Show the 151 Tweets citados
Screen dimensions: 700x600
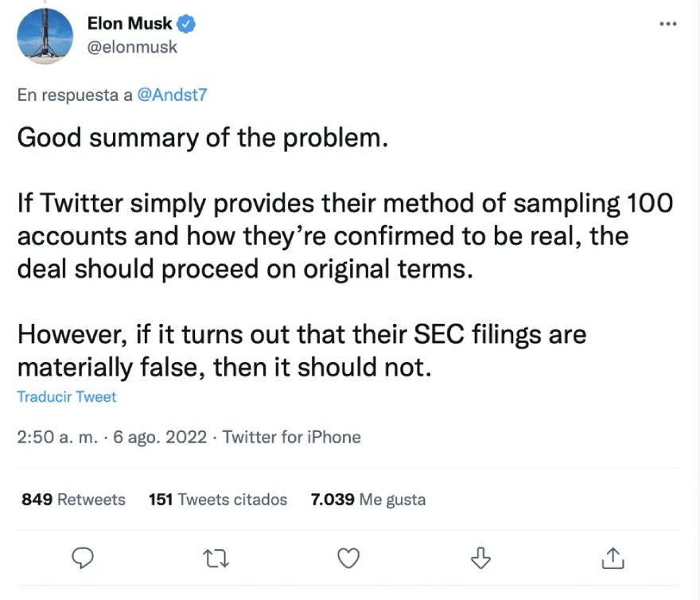tap(218, 500)
